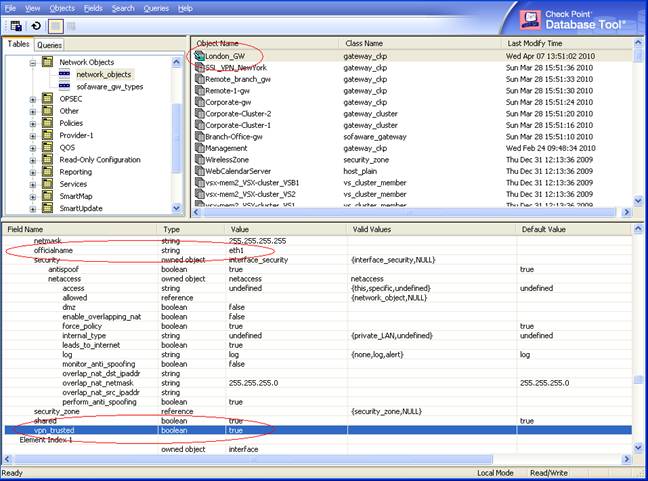This screenshot has width=648, height=481.
Task: Expand the Read-Only Configuration node
Action: pos(33,160)
